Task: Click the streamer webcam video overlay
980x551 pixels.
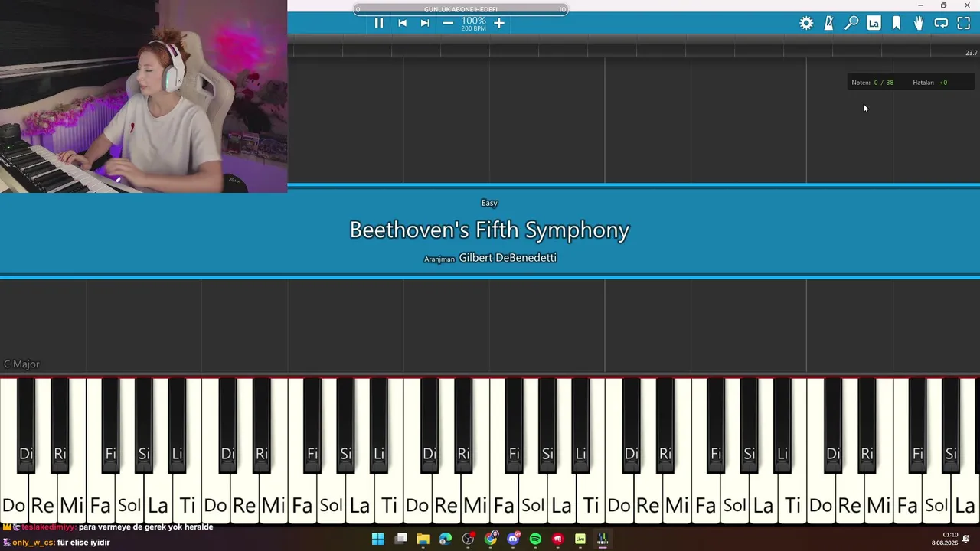Action: 143,96
